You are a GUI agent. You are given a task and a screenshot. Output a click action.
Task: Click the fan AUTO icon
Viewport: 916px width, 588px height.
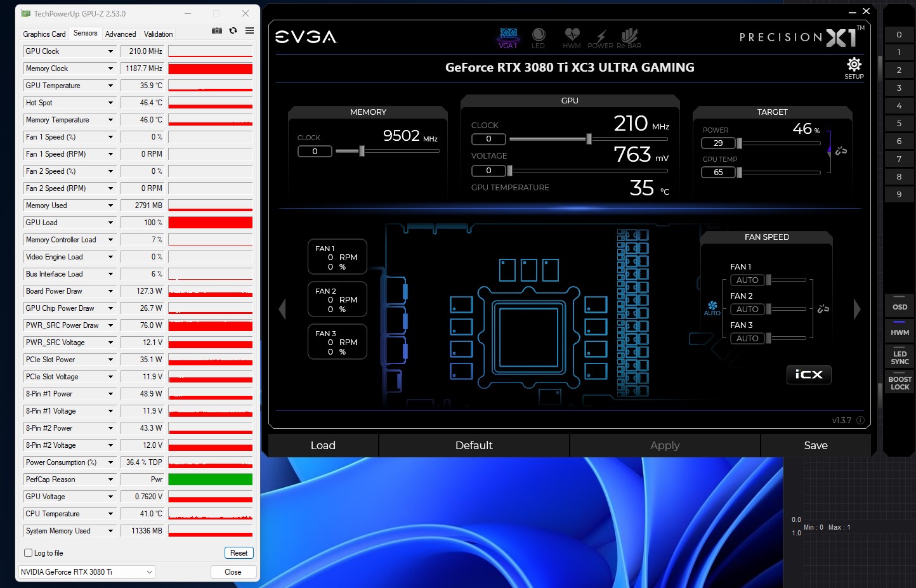click(x=712, y=308)
